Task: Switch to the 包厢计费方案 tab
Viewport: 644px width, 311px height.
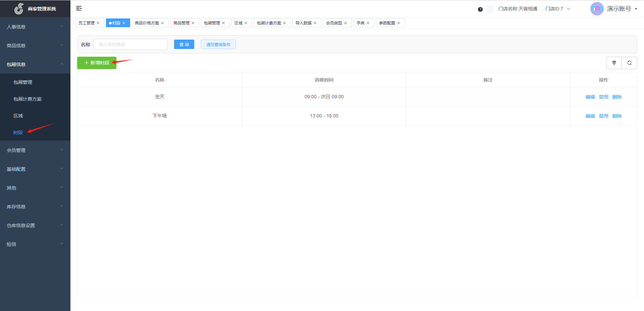Action: tap(269, 23)
